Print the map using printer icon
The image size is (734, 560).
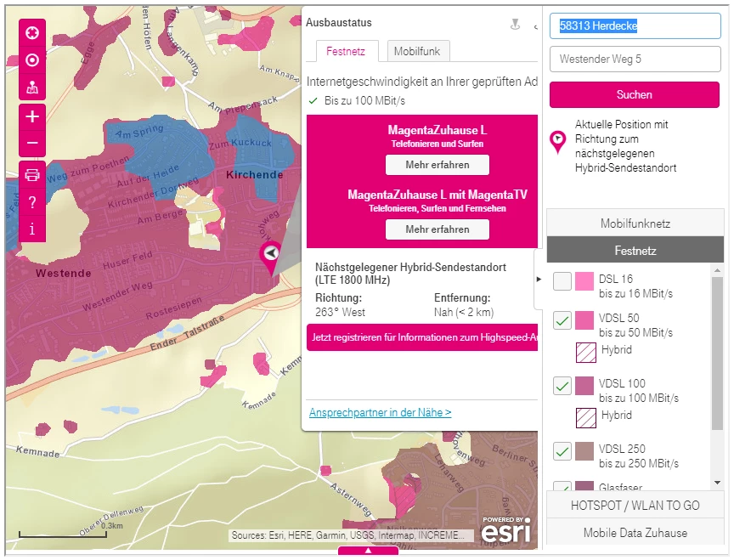(x=32, y=175)
